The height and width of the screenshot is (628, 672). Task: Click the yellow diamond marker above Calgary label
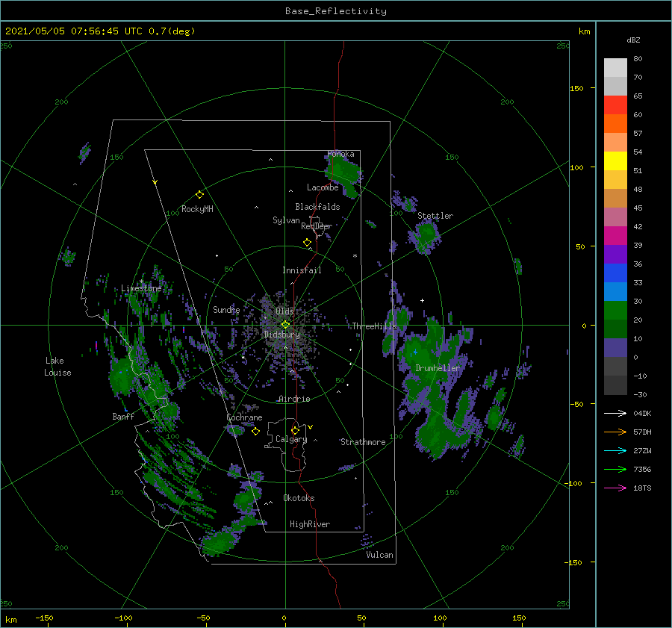pos(295,430)
